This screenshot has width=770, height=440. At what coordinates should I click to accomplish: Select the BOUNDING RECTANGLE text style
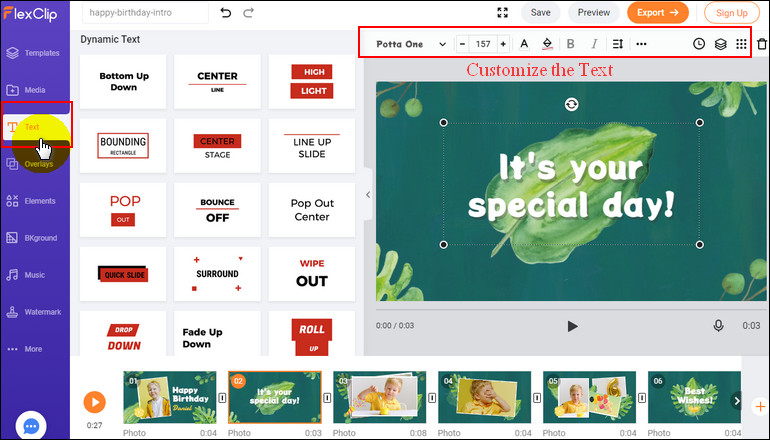click(123, 146)
